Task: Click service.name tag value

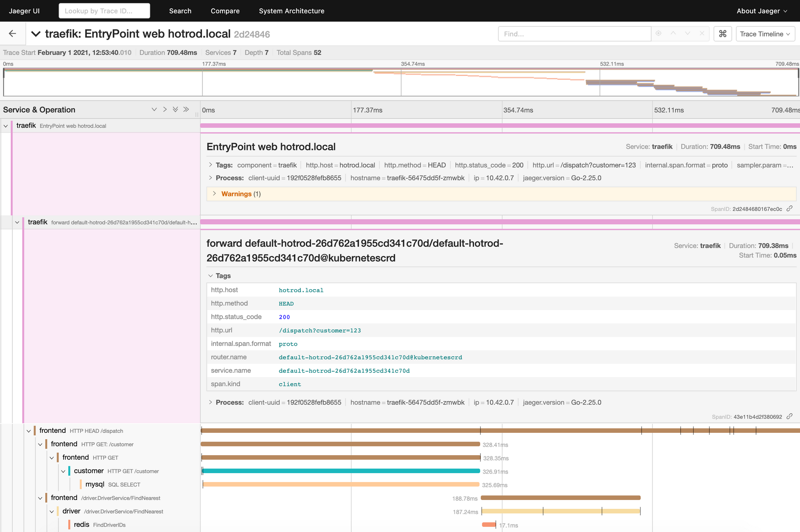Action: click(344, 371)
